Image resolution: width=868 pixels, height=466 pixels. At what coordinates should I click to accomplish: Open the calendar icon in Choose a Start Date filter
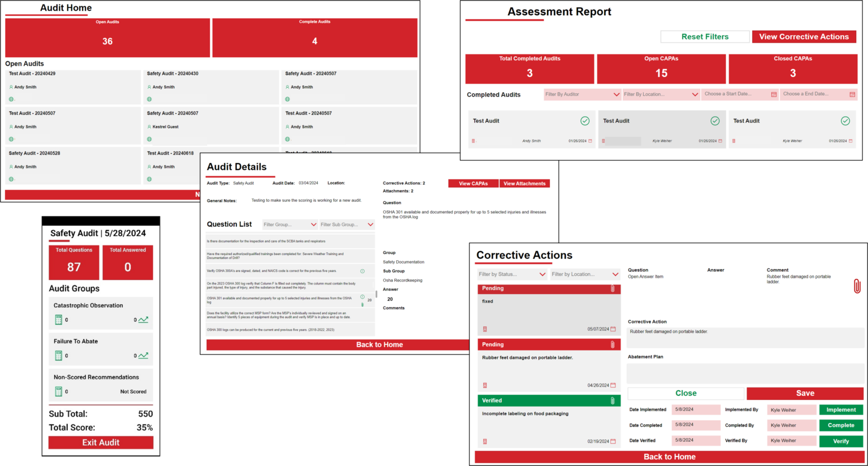click(774, 94)
